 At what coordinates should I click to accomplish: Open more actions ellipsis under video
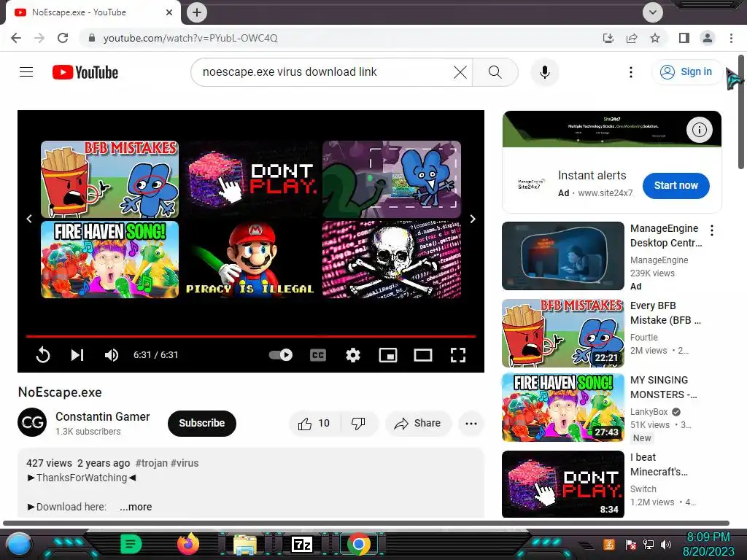click(x=471, y=424)
